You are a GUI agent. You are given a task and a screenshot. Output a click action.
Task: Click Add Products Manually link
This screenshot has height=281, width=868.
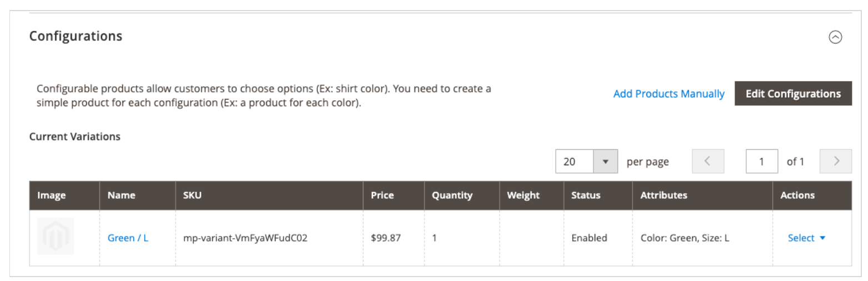pyautogui.click(x=669, y=93)
